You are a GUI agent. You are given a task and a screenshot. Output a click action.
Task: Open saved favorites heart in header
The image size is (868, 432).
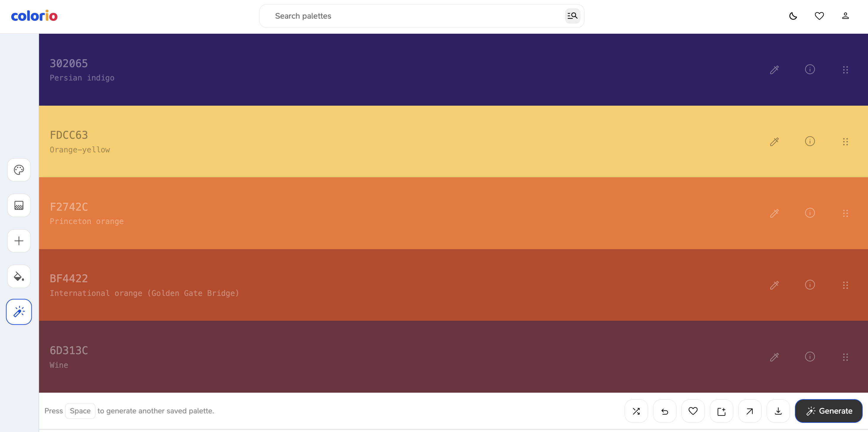pyautogui.click(x=819, y=16)
